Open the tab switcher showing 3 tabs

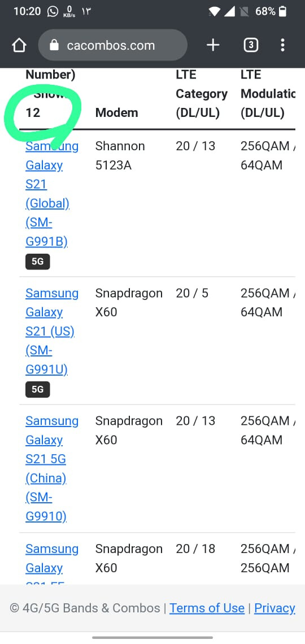coord(251,45)
